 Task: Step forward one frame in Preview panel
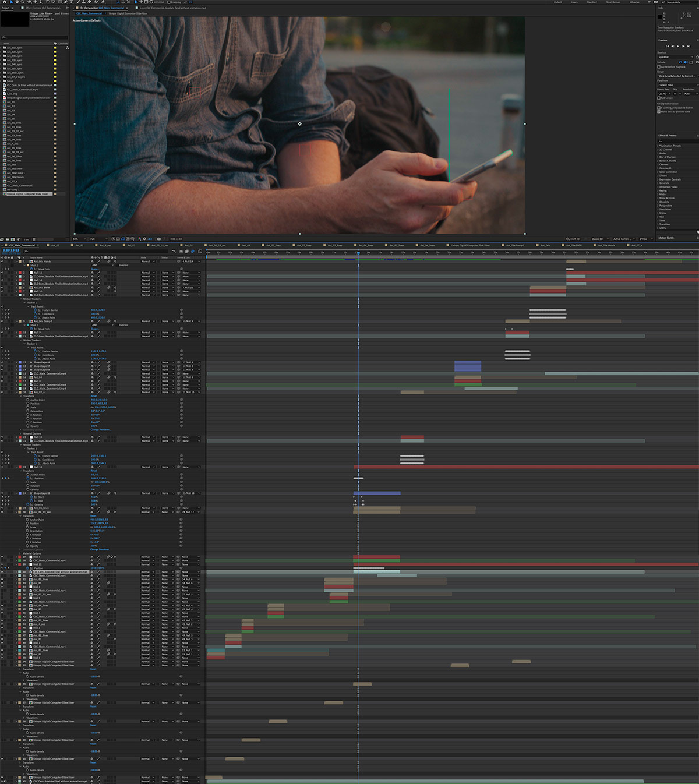pos(683,46)
